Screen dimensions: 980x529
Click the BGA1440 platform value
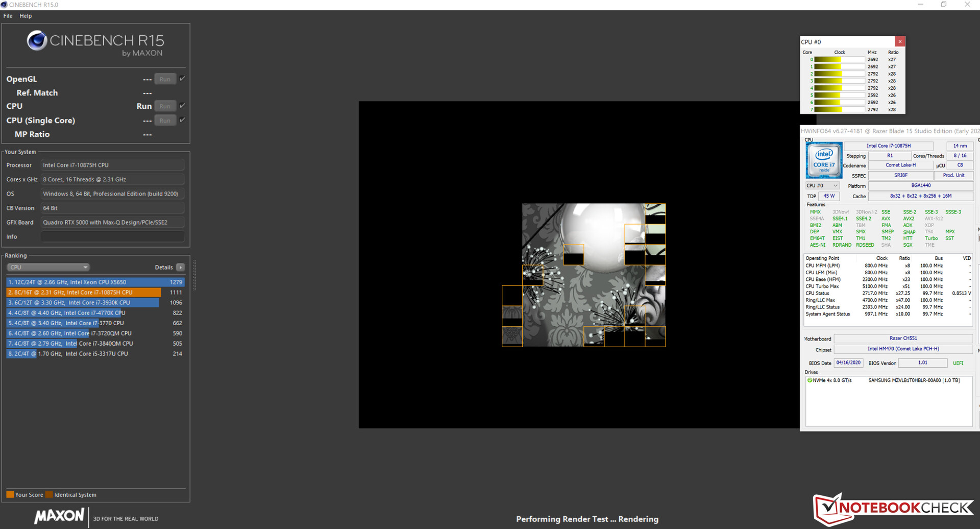pos(921,185)
